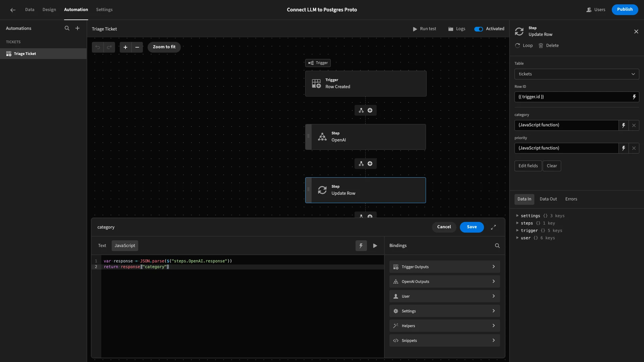Select the Data In tab
This screenshot has width=644, height=362.
(524, 199)
